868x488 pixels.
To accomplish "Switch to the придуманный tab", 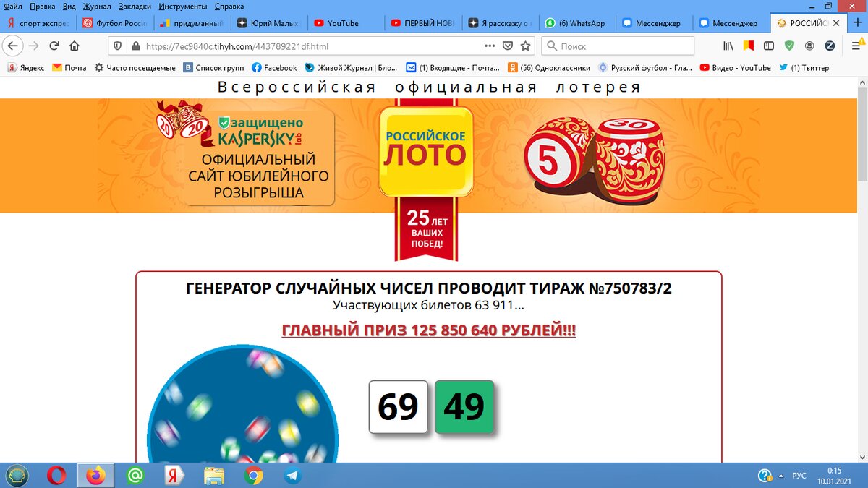I will [x=192, y=23].
